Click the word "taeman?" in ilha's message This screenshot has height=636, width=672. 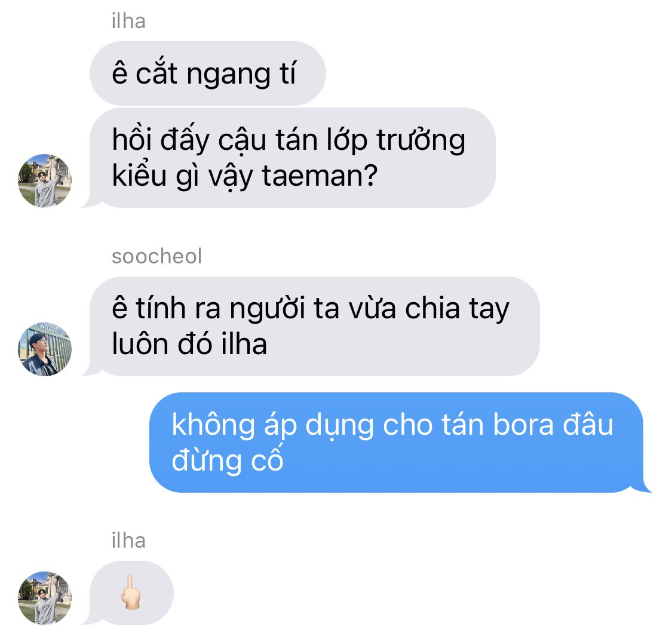tap(320, 176)
